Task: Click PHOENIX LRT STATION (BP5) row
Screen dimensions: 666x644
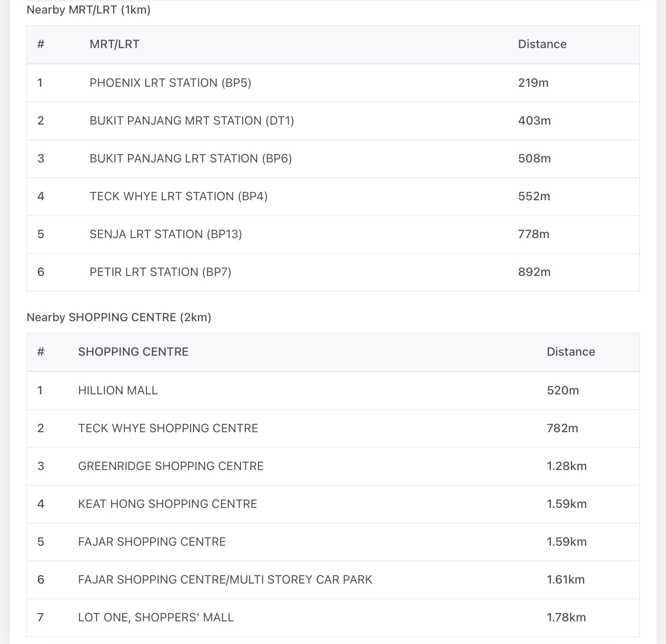Action: point(170,83)
